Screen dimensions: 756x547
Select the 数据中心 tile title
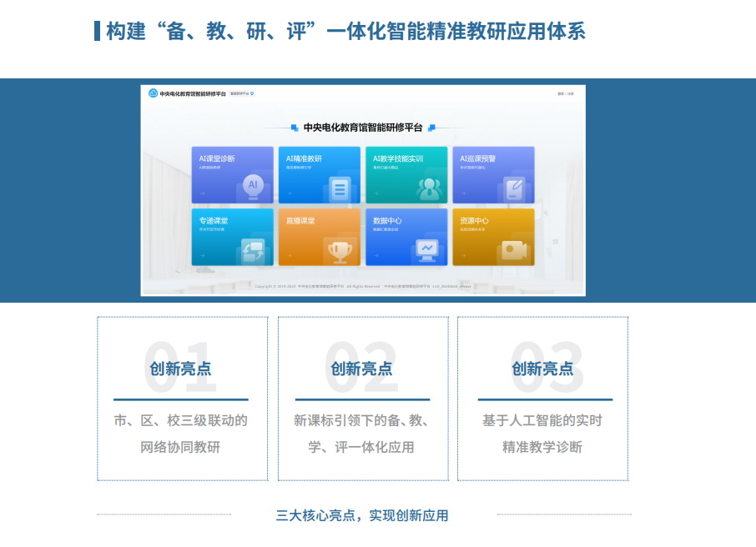pyautogui.click(x=387, y=221)
